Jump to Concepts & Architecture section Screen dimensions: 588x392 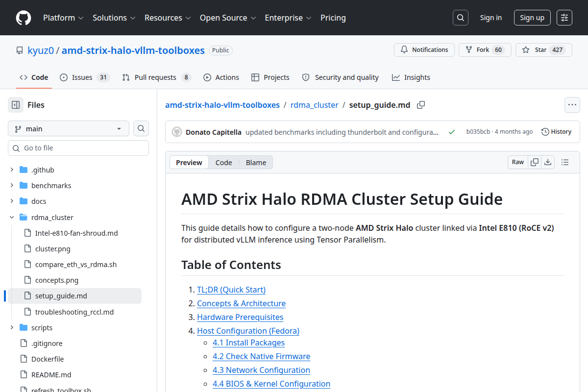pyautogui.click(x=241, y=303)
